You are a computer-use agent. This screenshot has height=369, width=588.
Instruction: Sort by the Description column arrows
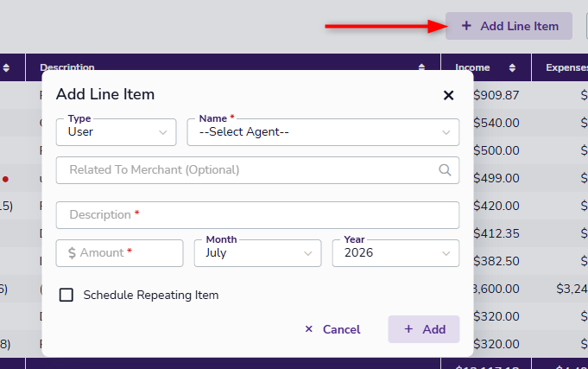(421, 67)
